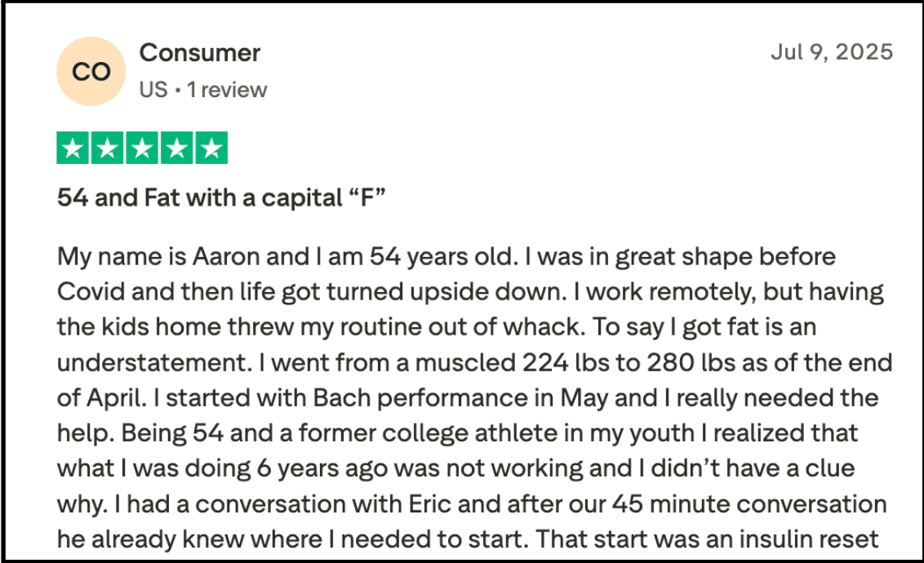Open the Consumer reviewer profile name
Viewport: 924px width, 563px height.
[200, 53]
